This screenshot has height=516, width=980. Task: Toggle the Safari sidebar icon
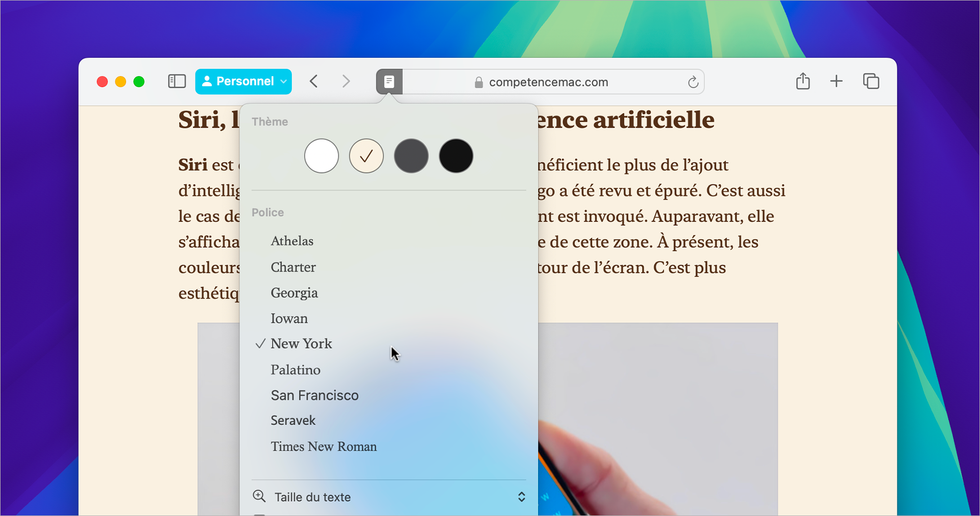(x=177, y=81)
